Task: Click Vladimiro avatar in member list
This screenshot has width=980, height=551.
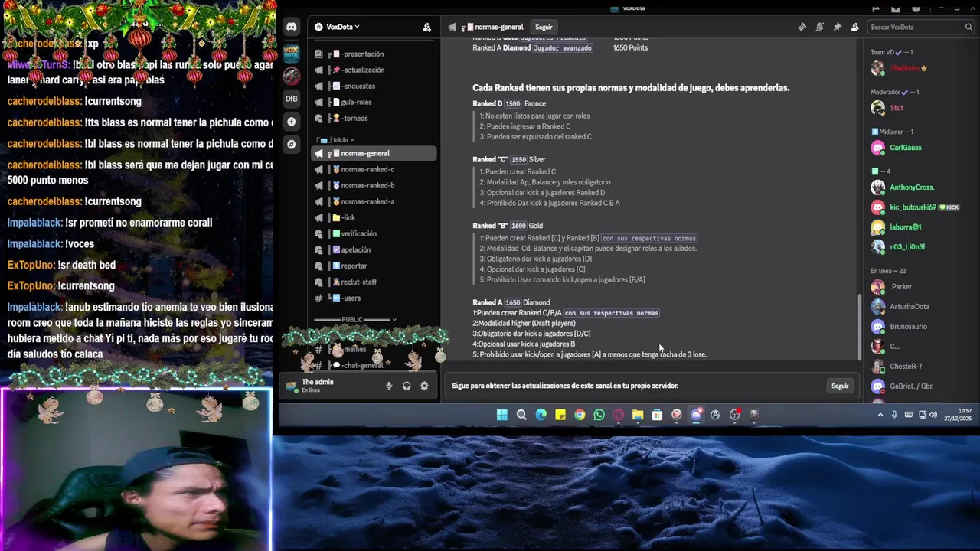Action: click(878, 68)
